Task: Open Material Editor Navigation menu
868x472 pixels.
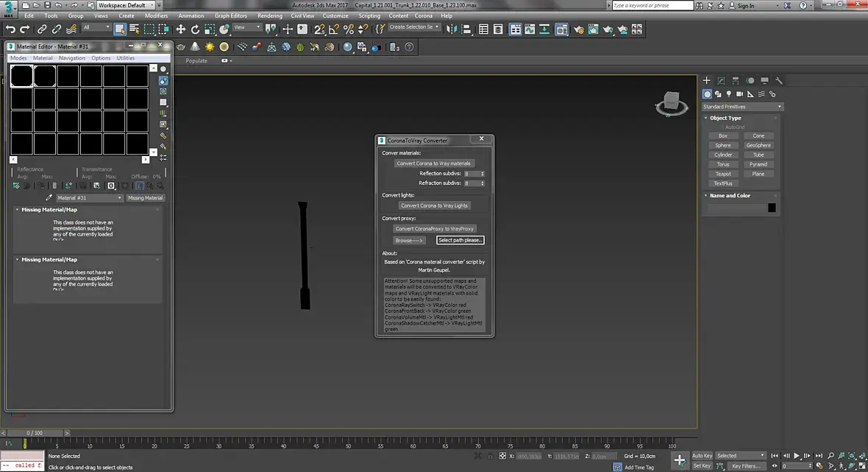Action: [x=72, y=58]
